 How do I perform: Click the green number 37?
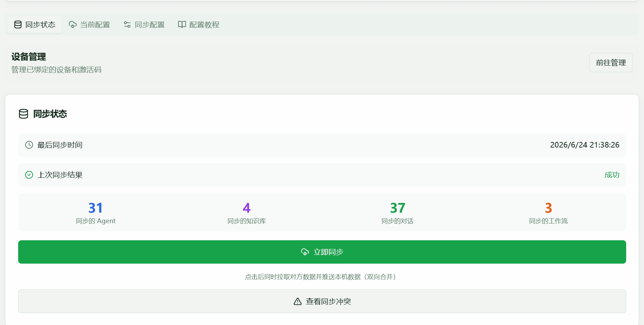(x=397, y=208)
